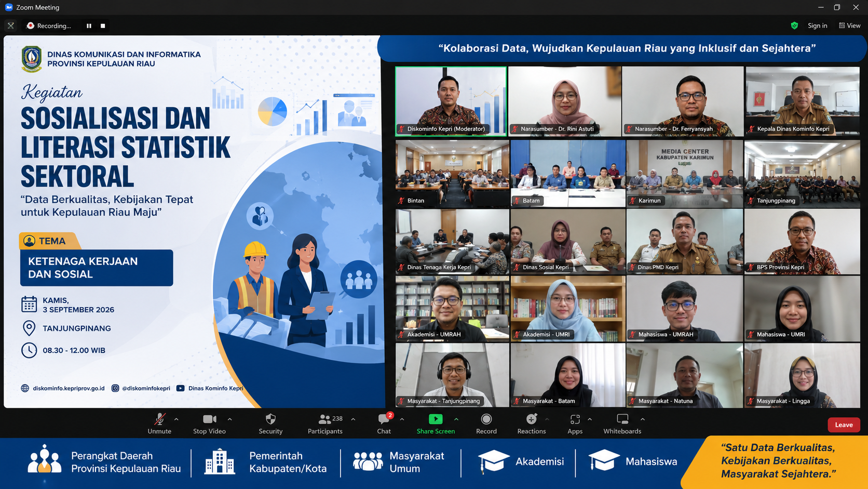Select the Tanjungpinang room video tile
This screenshot has width=868, height=489.
(x=802, y=174)
